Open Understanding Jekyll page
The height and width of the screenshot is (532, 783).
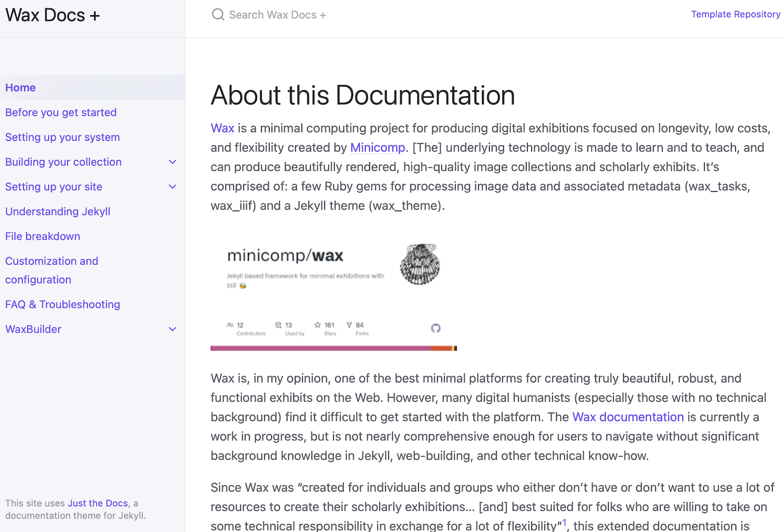pyautogui.click(x=58, y=211)
